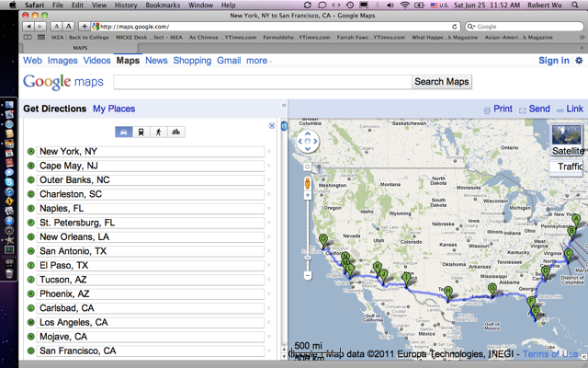This screenshot has height=368, width=588.
Task: Toggle the Traffic layer
Action: (x=568, y=167)
